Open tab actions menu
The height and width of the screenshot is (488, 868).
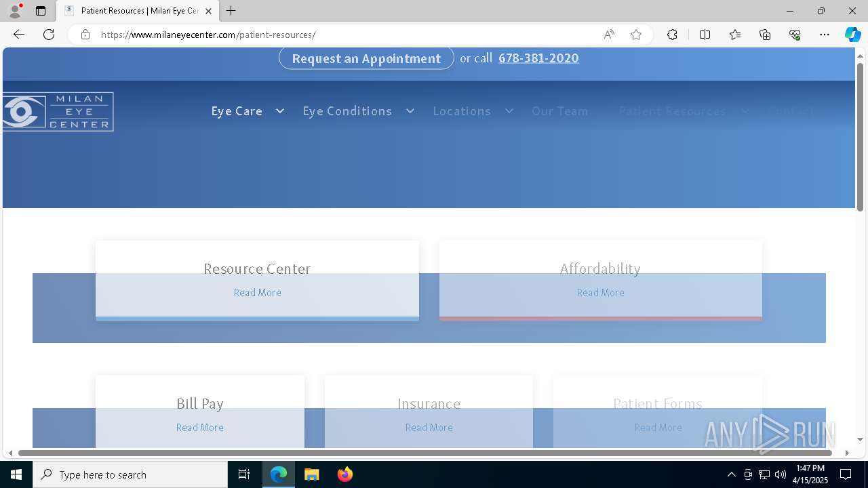[41, 11]
